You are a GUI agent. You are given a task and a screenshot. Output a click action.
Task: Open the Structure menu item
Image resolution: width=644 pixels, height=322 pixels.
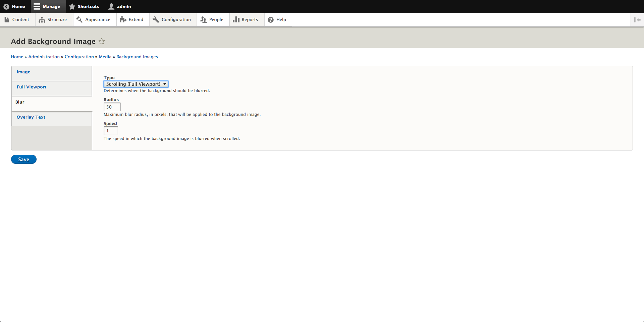pos(53,20)
